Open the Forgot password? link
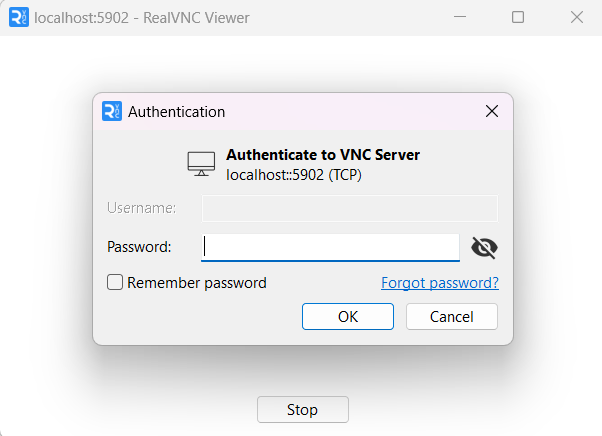602x436 pixels. tap(440, 283)
